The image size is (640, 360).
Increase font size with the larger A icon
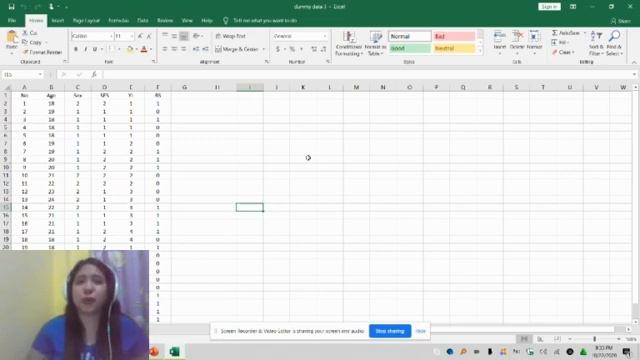140,36
